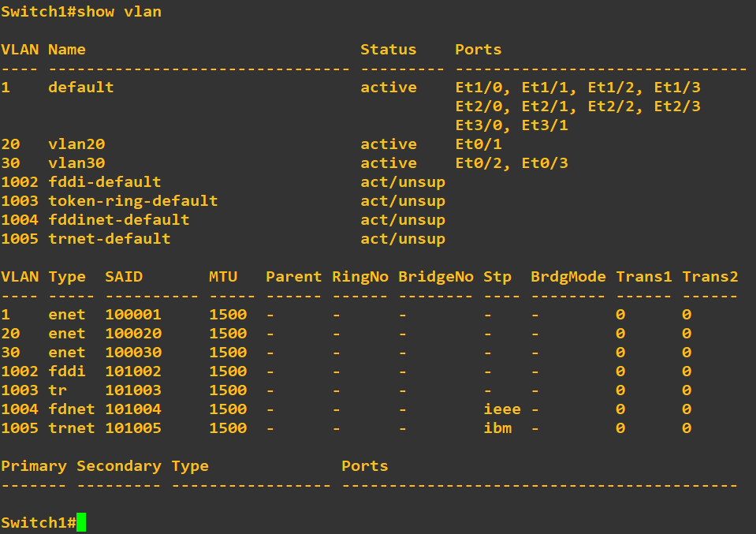756x534 pixels.
Task: Click the green cursor at Switch1# prompt
Action: pyautogui.click(x=81, y=522)
